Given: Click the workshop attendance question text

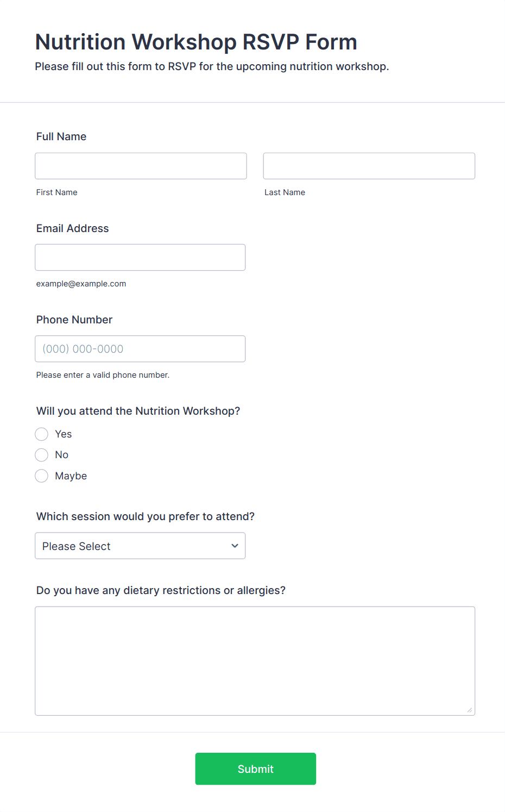Looking at the screenshot, I should point(138,411).
